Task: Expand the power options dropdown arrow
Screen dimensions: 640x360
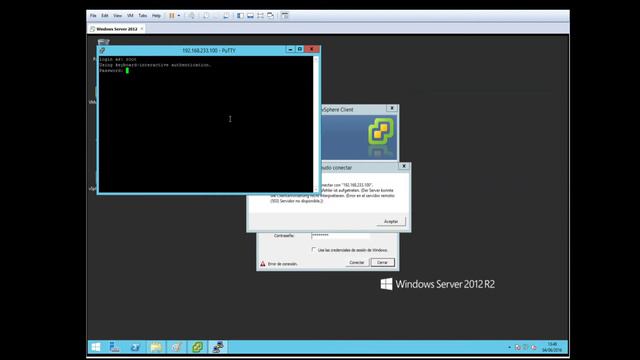Action: click(179, 16)
